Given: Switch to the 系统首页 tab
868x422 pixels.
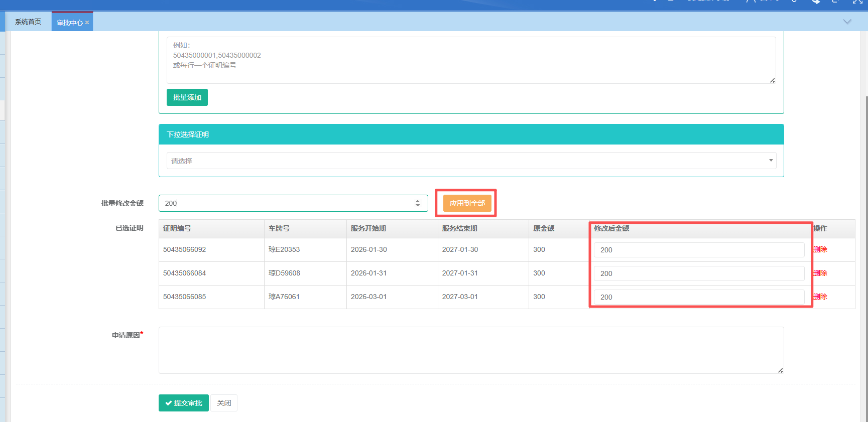Looking at the screenshot, I should [x=28, y=22].
